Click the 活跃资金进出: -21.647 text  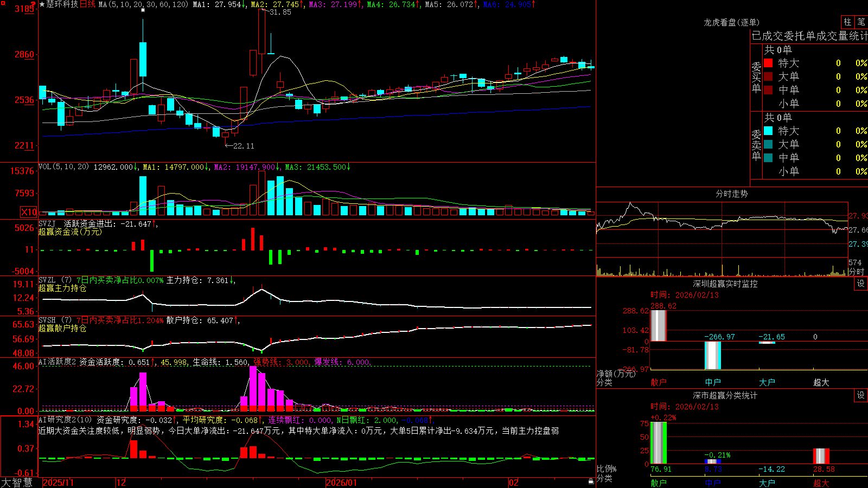point(110,223)
